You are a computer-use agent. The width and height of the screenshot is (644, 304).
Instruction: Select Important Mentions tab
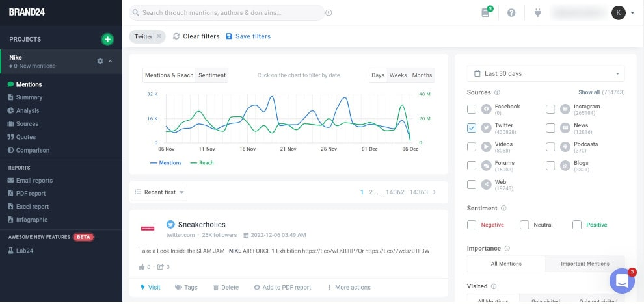pos(585,264)
